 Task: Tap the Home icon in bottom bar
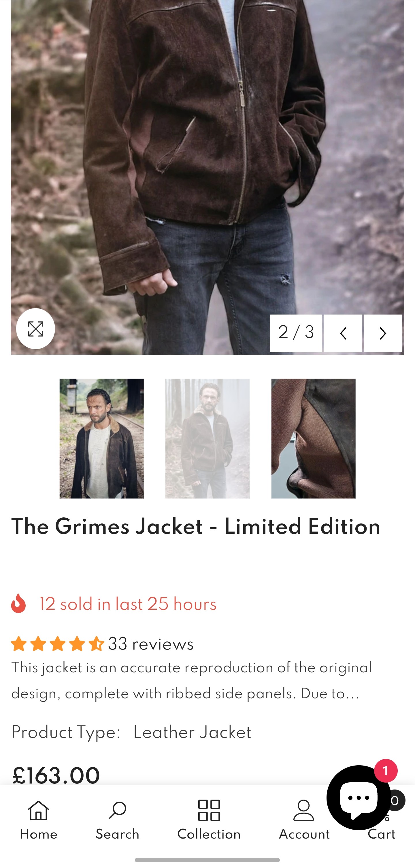38,820
